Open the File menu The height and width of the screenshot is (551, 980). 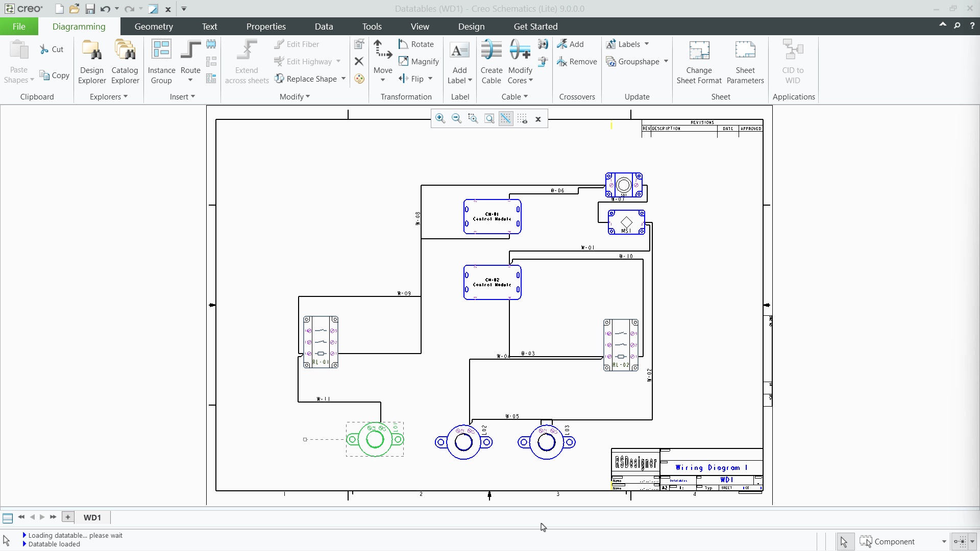[19, 27]
